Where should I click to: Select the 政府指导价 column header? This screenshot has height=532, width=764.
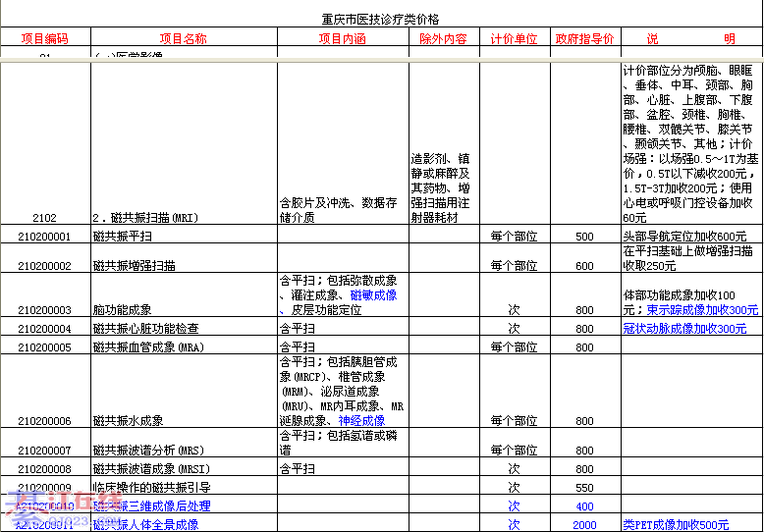tap(585, 38)
